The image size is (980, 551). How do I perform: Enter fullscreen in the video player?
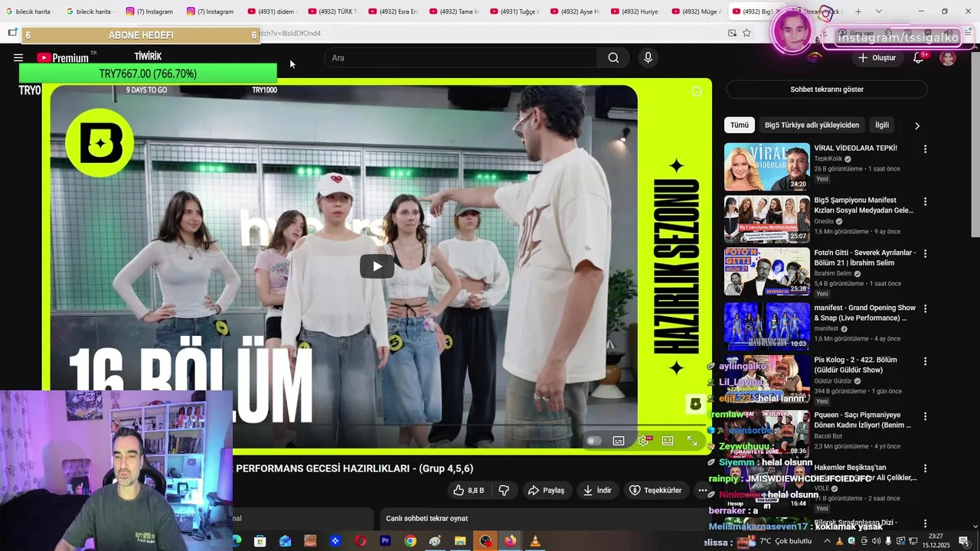pyautogui.click(x=692, y=441)
